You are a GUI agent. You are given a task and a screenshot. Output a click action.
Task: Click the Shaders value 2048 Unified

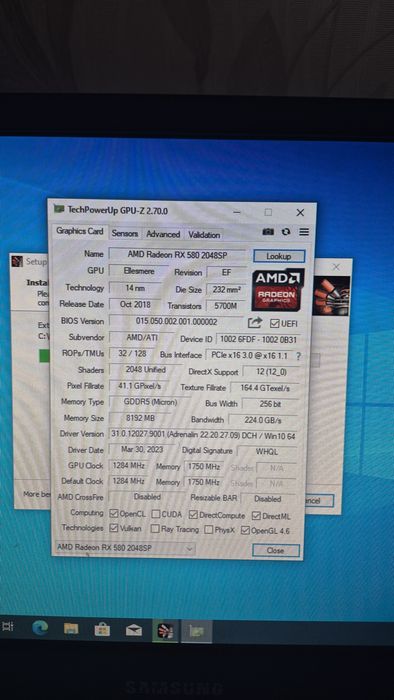pos(145,370)
